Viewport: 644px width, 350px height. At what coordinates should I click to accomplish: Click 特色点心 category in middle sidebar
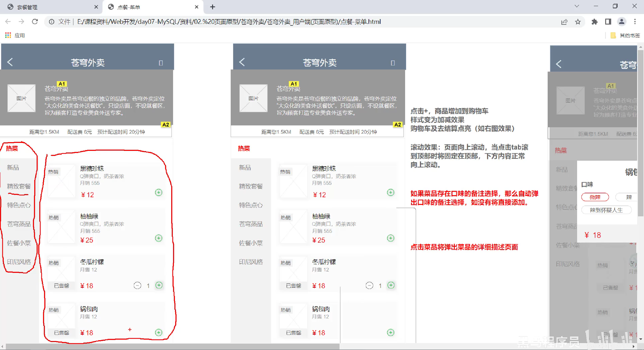(x=251, y=205)
